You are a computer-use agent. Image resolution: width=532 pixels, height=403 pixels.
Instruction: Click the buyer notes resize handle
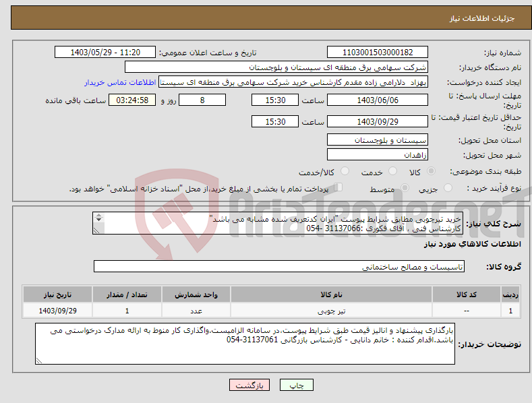click(39, 361)
